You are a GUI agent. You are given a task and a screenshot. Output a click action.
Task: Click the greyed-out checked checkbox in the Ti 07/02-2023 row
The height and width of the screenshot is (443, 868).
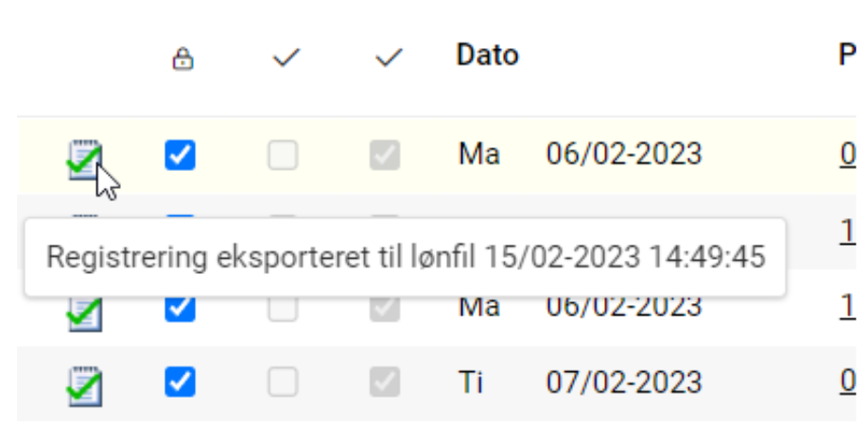pos(385,382)
